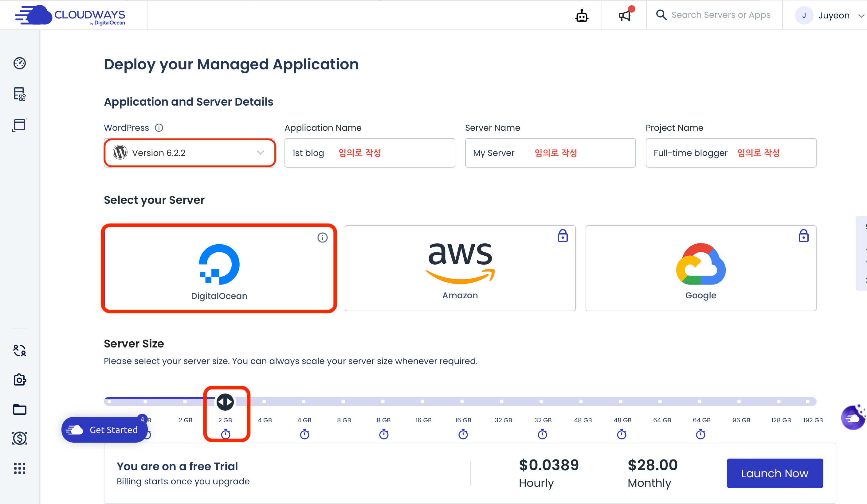Open the Juyeon user account menu

pyautogui.click(x=830, y=14)
